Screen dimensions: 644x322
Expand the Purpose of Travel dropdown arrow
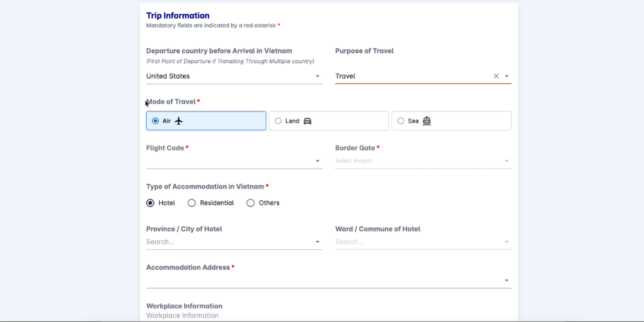click(507, 77)
